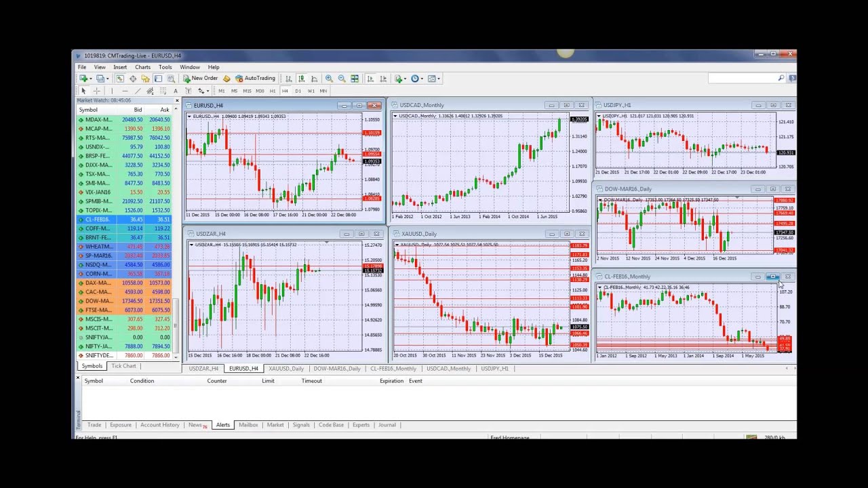Open the Code Base terminal tab

331,425
